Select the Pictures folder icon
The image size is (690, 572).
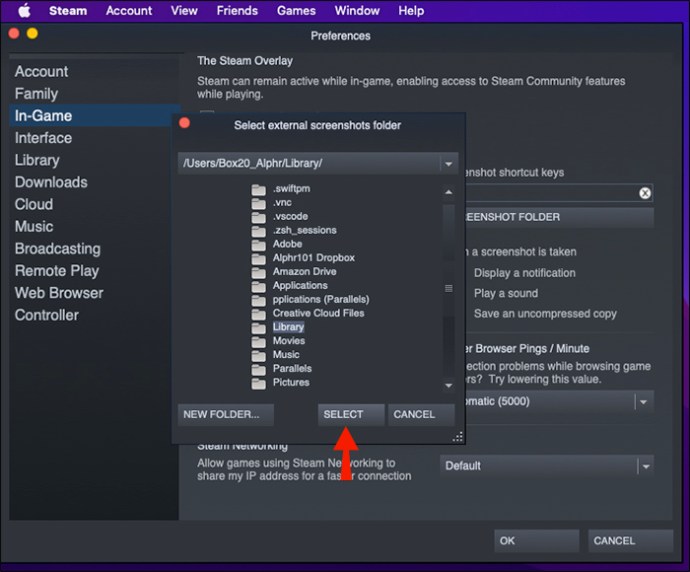click(x=258, y=383)
